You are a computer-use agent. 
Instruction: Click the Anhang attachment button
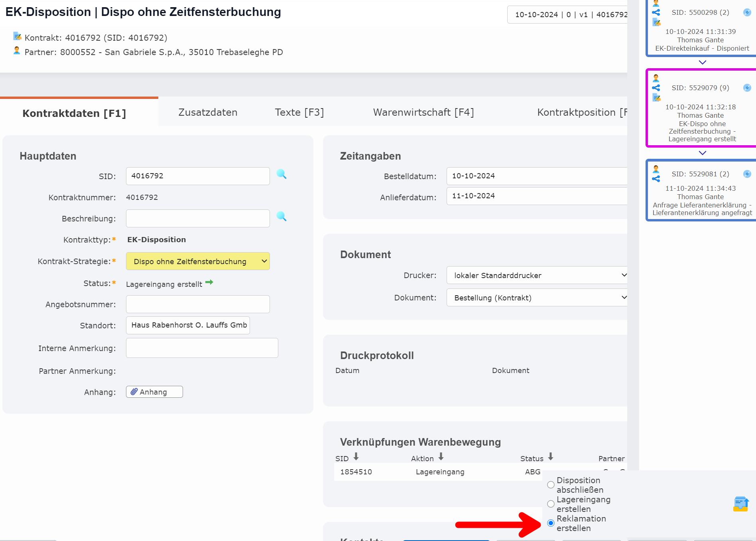(154, 391)
